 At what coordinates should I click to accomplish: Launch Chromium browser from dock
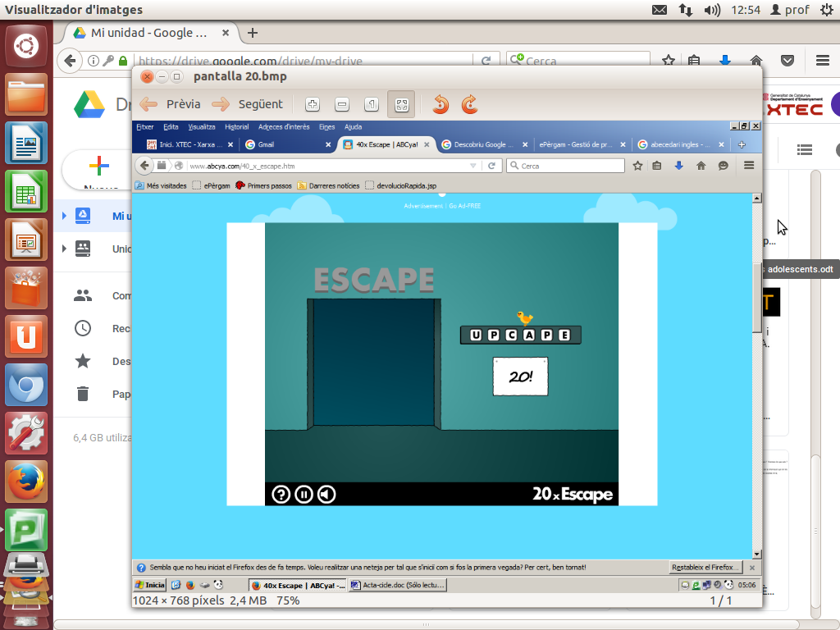click(x=26, y=384)
